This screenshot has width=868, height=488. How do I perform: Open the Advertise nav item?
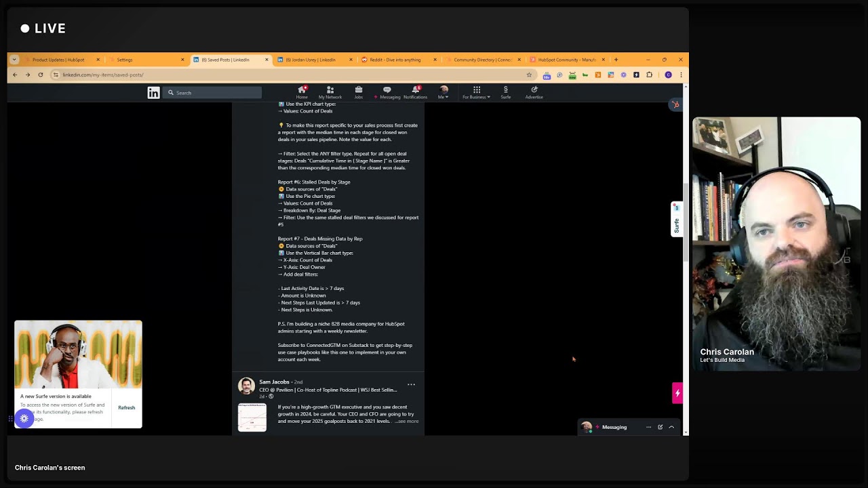(x=534, y=92)
